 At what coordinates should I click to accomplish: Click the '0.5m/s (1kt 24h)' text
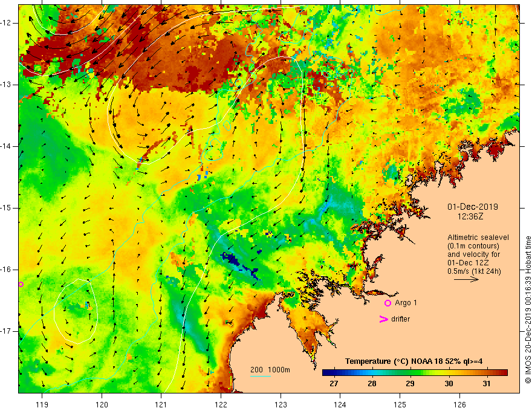[x=474, y=271]
